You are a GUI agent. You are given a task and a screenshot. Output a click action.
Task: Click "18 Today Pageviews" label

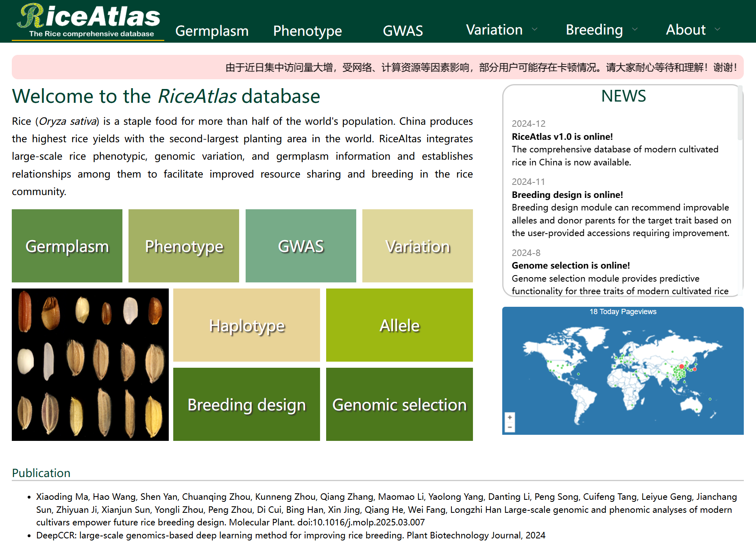[x=623, y=312]
